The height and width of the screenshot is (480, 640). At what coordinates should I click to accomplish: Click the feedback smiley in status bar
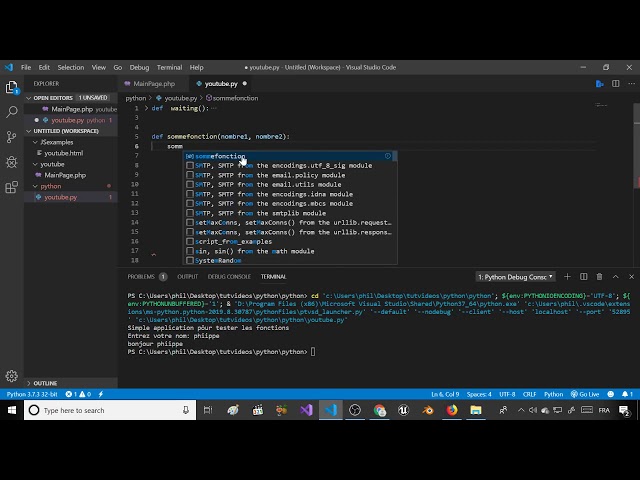click(611, 394)
